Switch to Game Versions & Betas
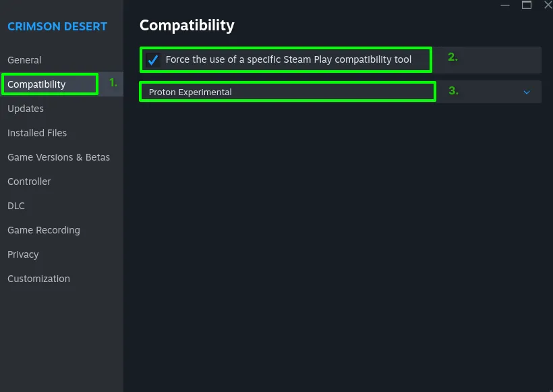 pos(59,157)
